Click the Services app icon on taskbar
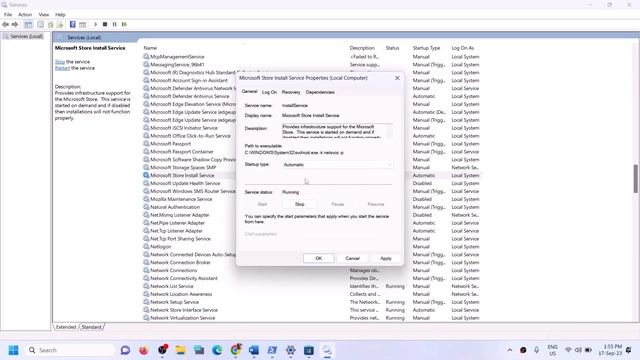The height and width of the screenshot is (360, 640). click(327, 350)
